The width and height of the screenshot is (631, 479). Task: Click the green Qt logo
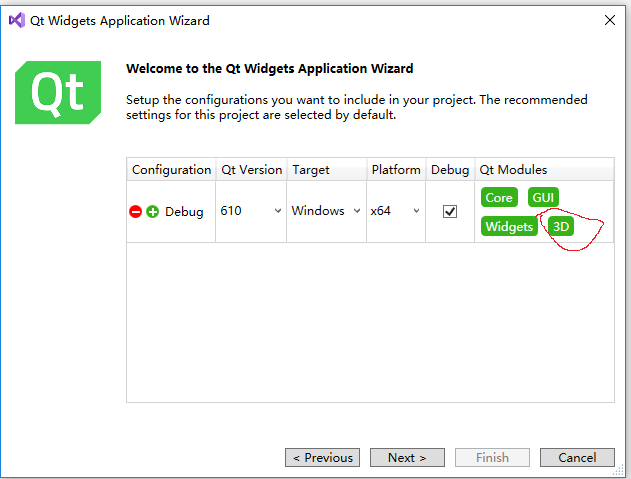pos(58,93)
